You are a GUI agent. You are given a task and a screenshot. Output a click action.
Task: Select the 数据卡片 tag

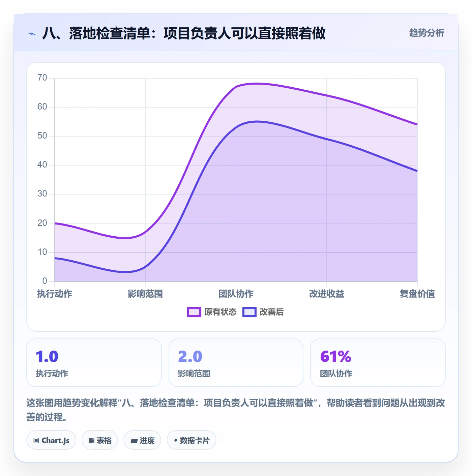click(x=191, y=440)
